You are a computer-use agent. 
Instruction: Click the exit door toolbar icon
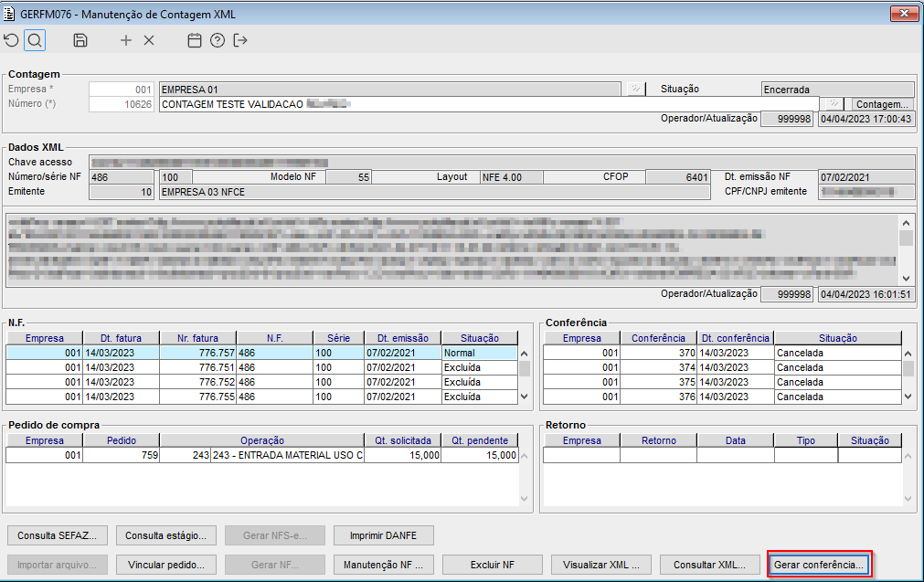coord(240,40)
